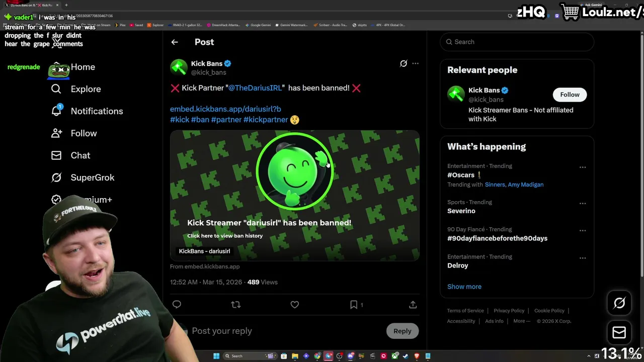Open the Discord icon in the taskbar

[351, 356]
